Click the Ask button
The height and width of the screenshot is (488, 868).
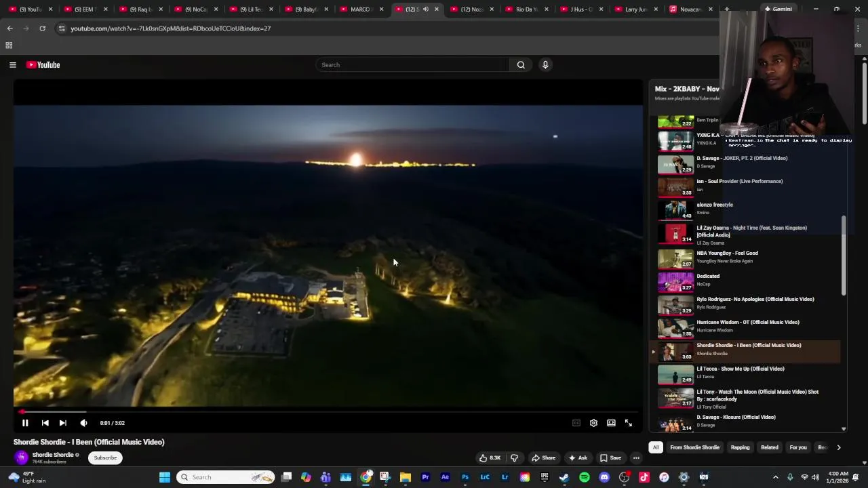578,458
